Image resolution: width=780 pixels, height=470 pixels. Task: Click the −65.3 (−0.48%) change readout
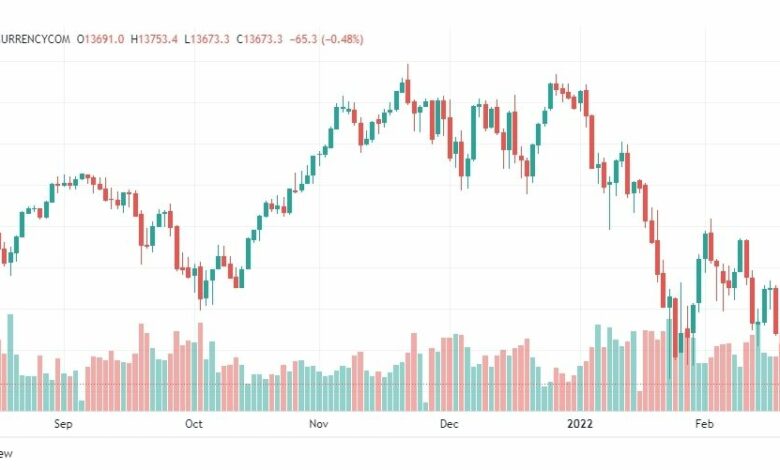326,39
